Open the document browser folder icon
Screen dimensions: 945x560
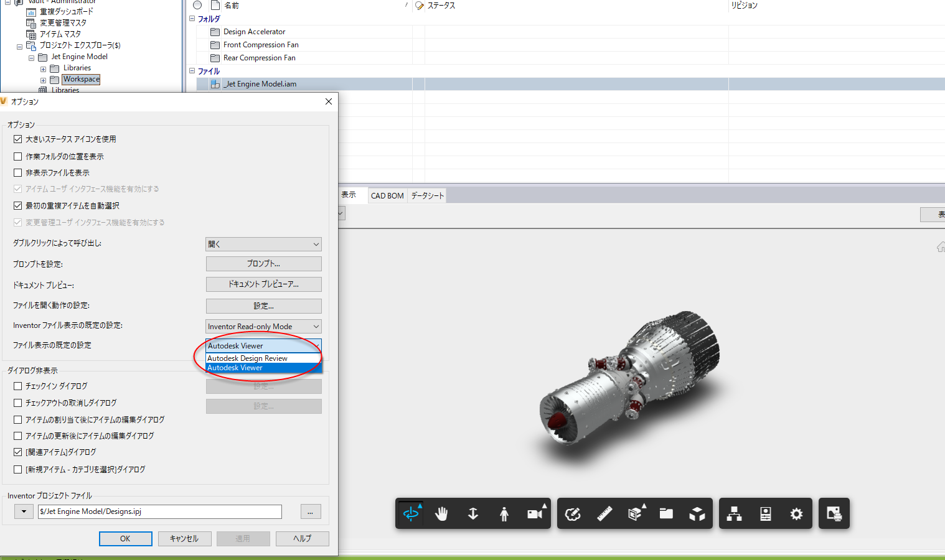[x=666, y=514]
